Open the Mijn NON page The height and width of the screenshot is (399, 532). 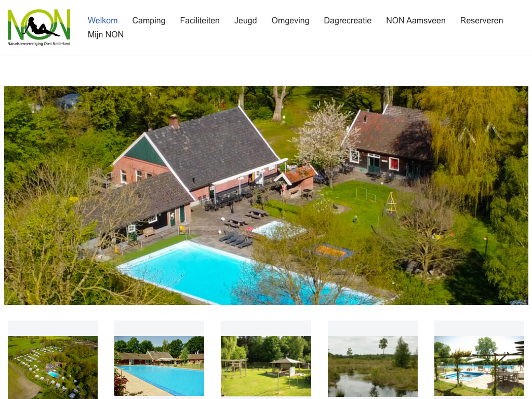pos(105,35)
